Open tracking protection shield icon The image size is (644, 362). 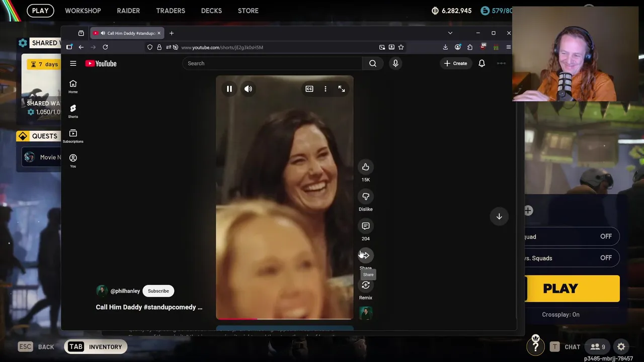150,47
